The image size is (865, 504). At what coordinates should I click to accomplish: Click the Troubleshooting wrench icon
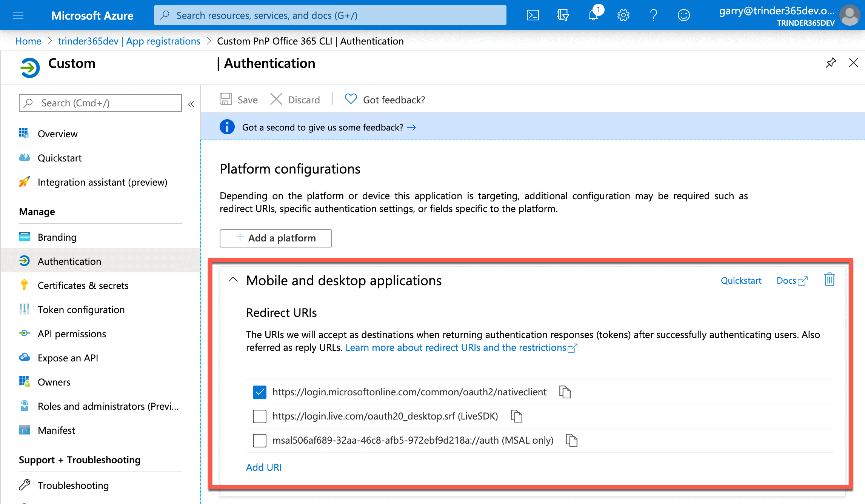(x=24, y=485)
